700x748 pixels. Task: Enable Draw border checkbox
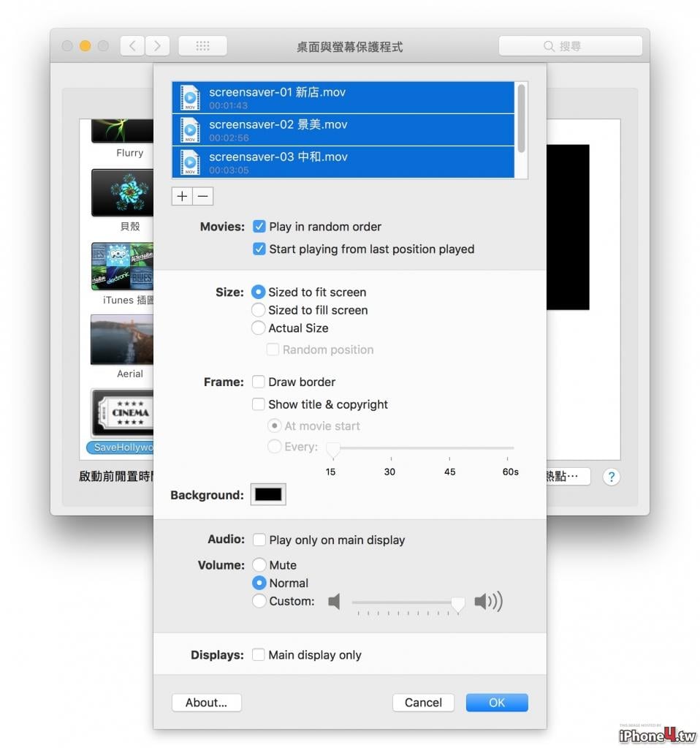click(259, 382)
